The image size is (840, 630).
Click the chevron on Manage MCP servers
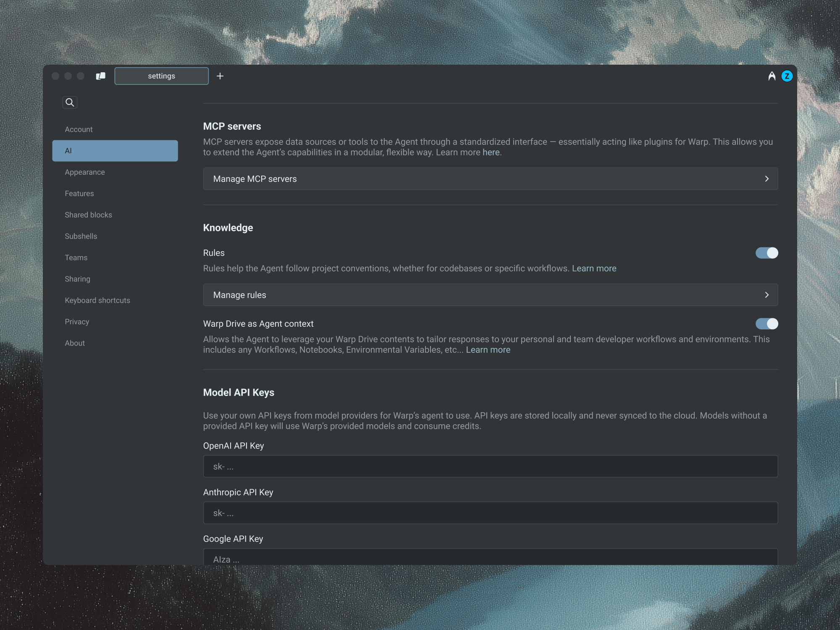click(x=766, y=179)
